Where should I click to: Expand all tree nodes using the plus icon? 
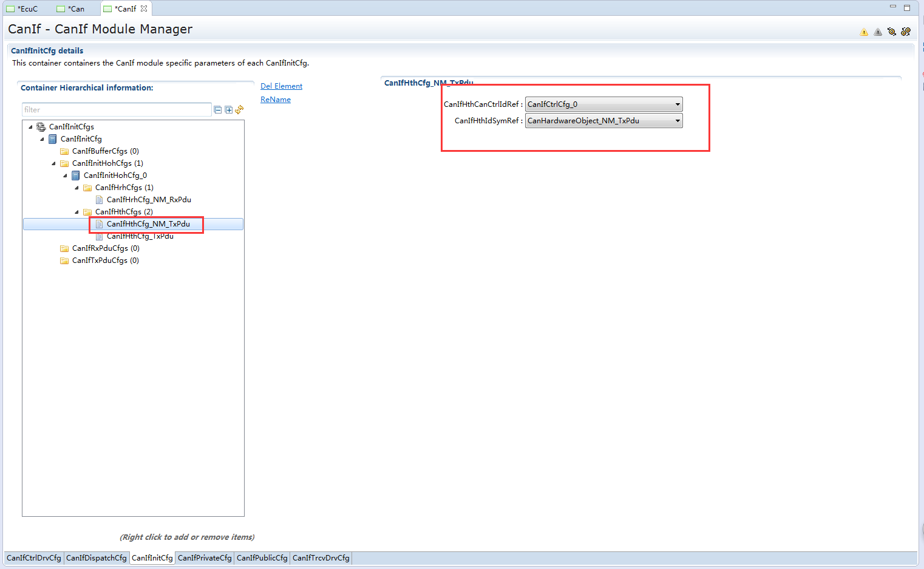point(229,110)
